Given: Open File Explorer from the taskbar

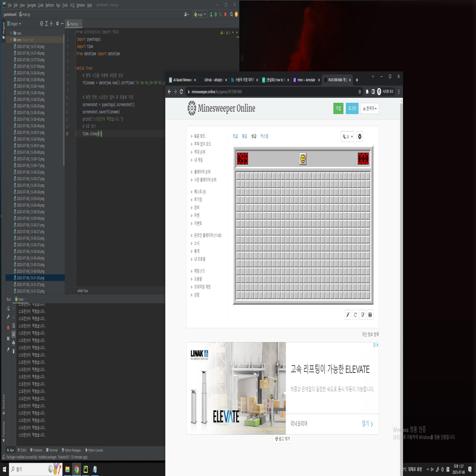Looking at the screenshot, I should coord(67,469).
